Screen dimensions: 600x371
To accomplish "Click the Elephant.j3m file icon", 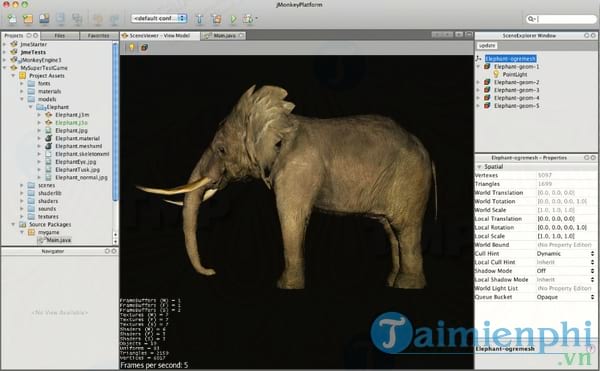I will point(49,115).
